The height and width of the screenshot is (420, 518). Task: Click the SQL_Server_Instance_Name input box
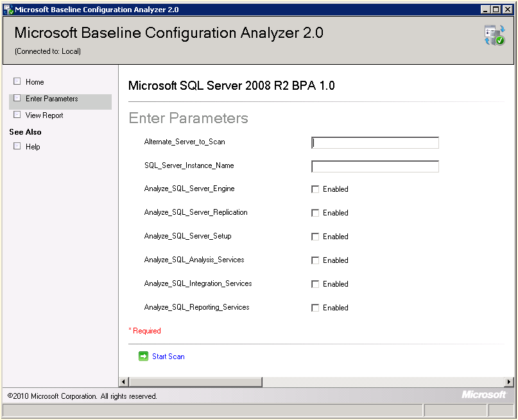tap(375, 167)
